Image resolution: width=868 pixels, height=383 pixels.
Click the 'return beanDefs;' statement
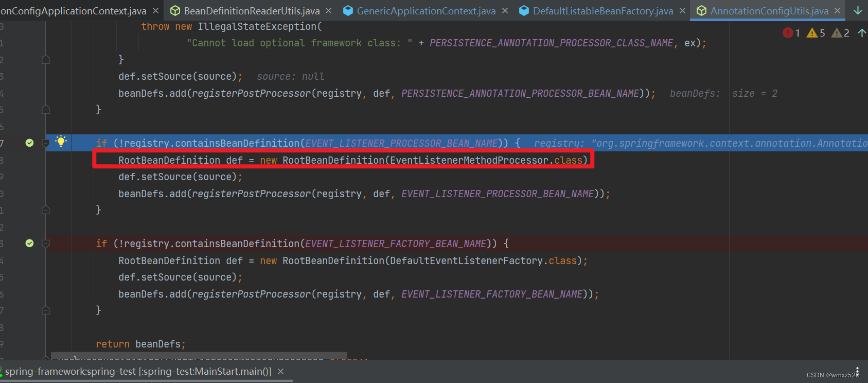(140, 344)
